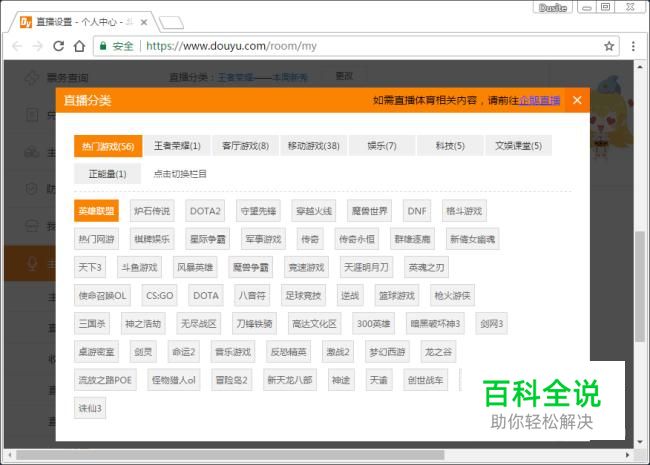
Task: Select the 新天龙八部 category
Action: pos(290,380)
